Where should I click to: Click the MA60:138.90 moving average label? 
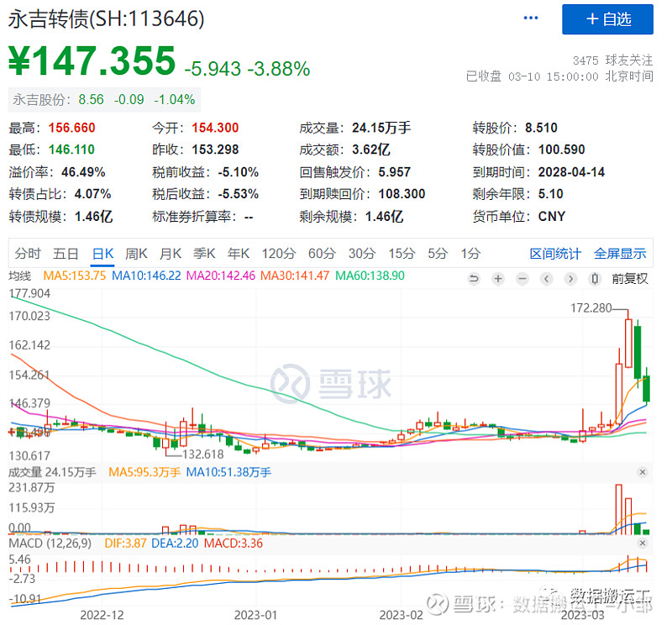coord(370,276)
